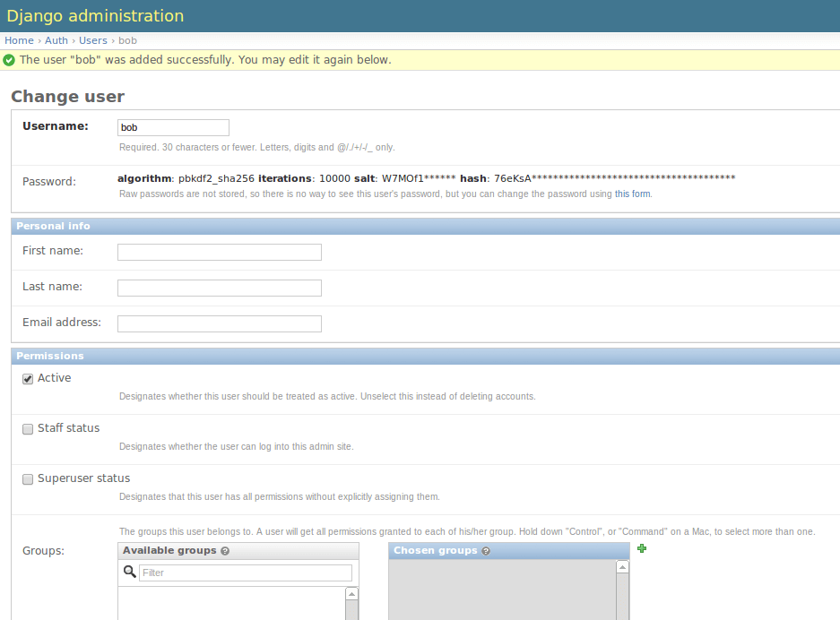Go to Home in the breadcrumb
The height and width of the screenshot is (620, 840).
tap(20, 40)
